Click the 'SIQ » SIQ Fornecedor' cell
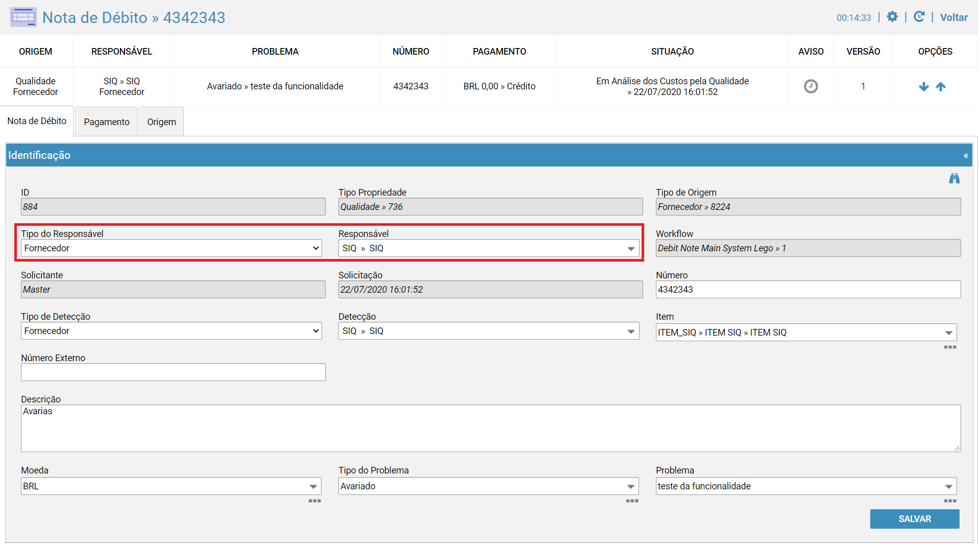 coord(121,86)
